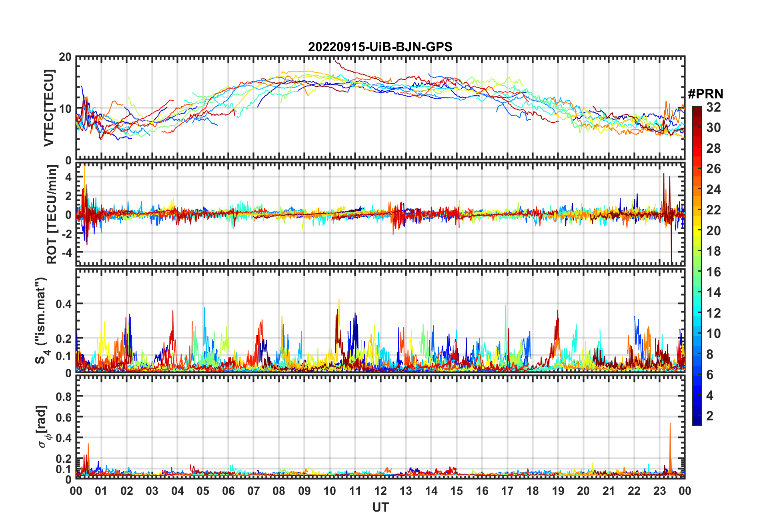
Task: Click colorbar tick label "24"
Action: [713, 190]
